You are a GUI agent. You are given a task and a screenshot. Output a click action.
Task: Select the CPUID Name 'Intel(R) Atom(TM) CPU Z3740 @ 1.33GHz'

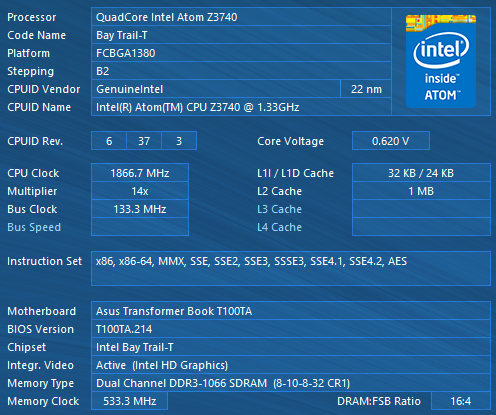point(241,107)
